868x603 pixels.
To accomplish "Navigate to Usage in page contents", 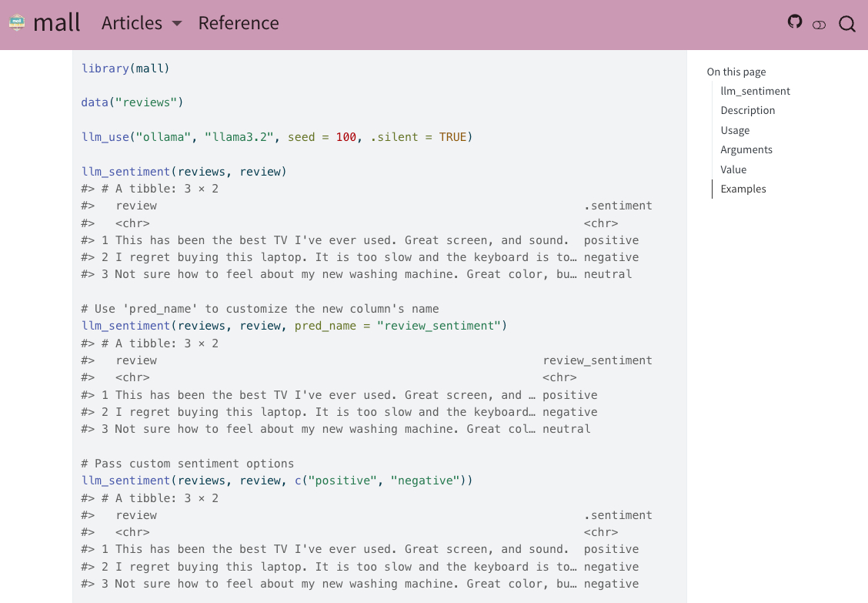I will [735, 130].
